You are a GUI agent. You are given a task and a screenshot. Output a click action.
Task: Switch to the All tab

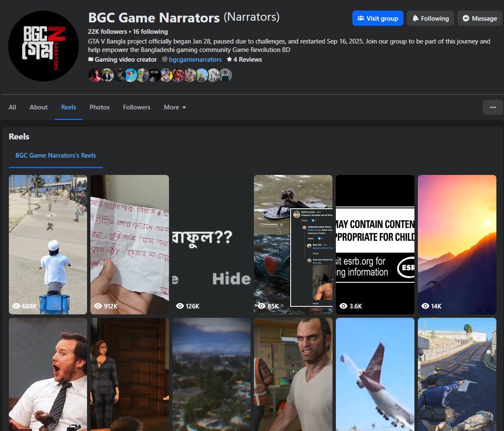12,107
